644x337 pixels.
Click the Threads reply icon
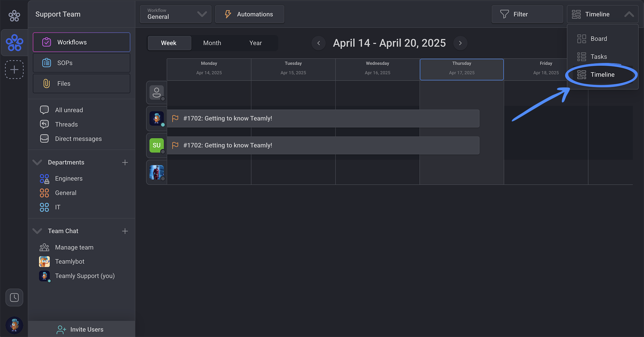tap(44, 124)
